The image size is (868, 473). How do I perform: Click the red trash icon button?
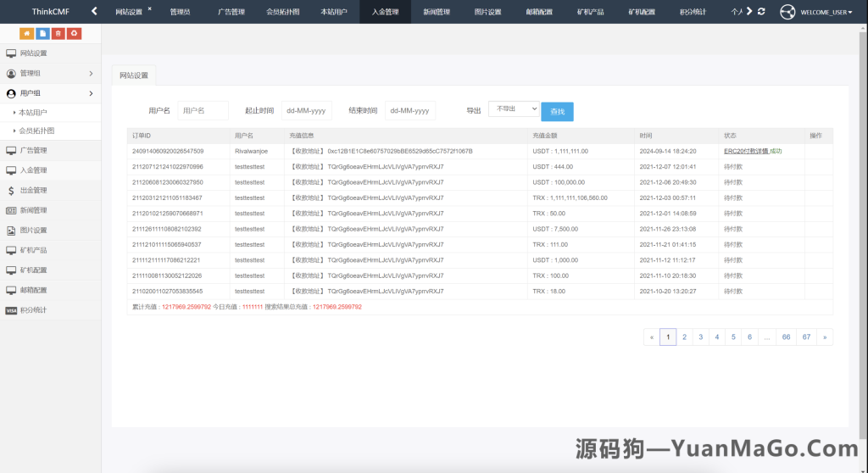(x=58, y=34)
